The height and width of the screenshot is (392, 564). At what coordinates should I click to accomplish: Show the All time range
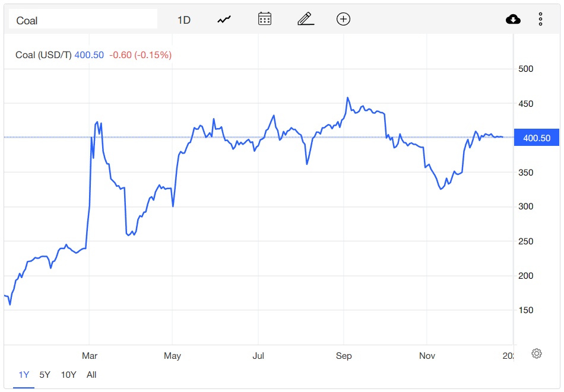point(91,375)
